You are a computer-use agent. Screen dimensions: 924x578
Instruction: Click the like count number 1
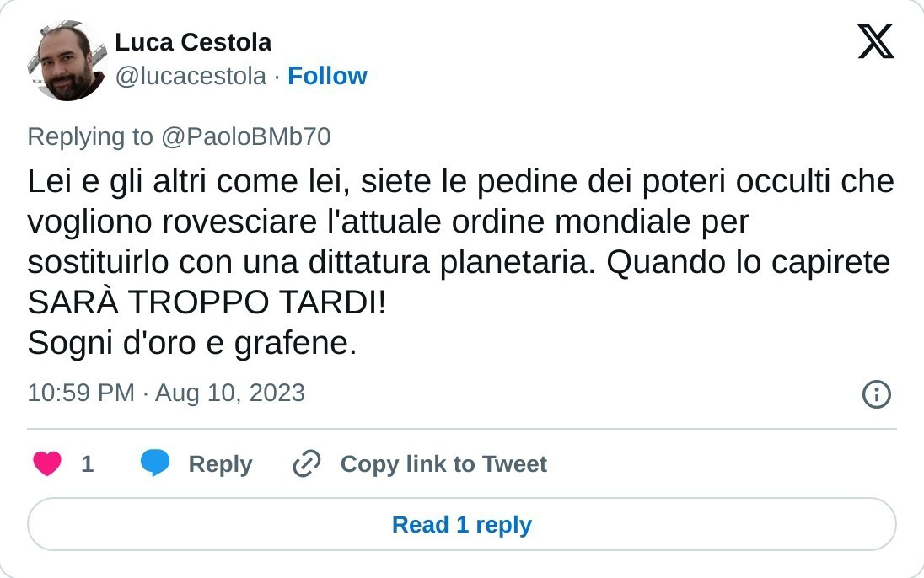[x=87, y=464]
